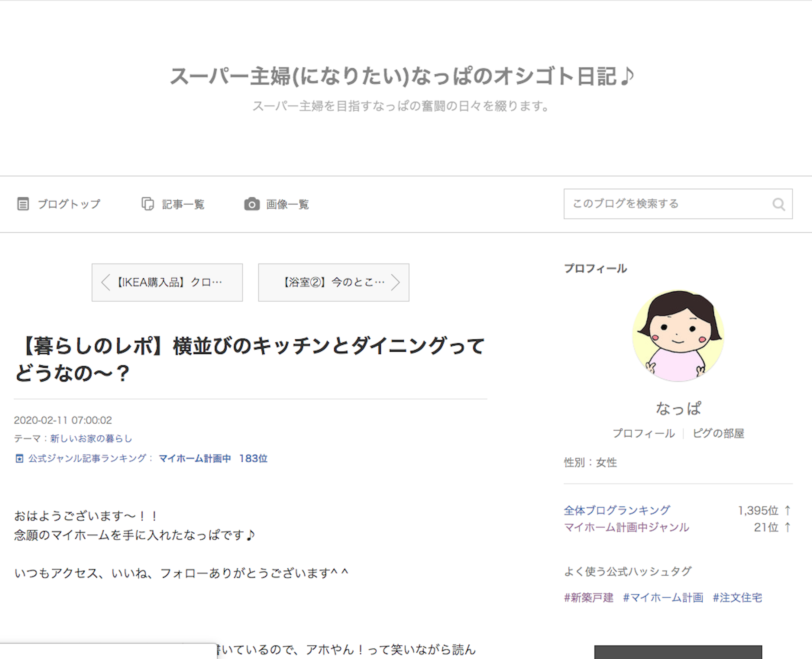
Task: Select hashtag #新築戸建
Action: pos(589,598)
